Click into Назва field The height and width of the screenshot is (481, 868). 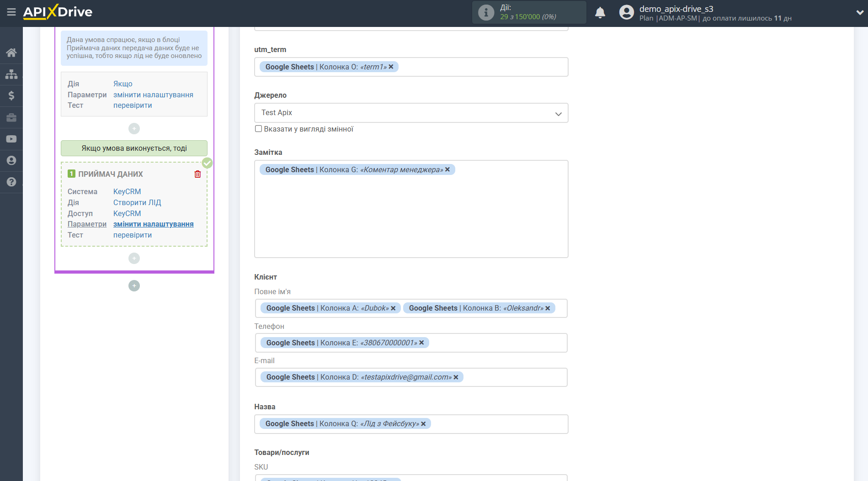[411, 424]
